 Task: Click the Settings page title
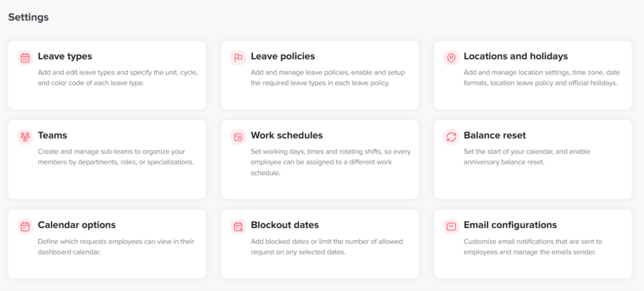click(28, 17)
